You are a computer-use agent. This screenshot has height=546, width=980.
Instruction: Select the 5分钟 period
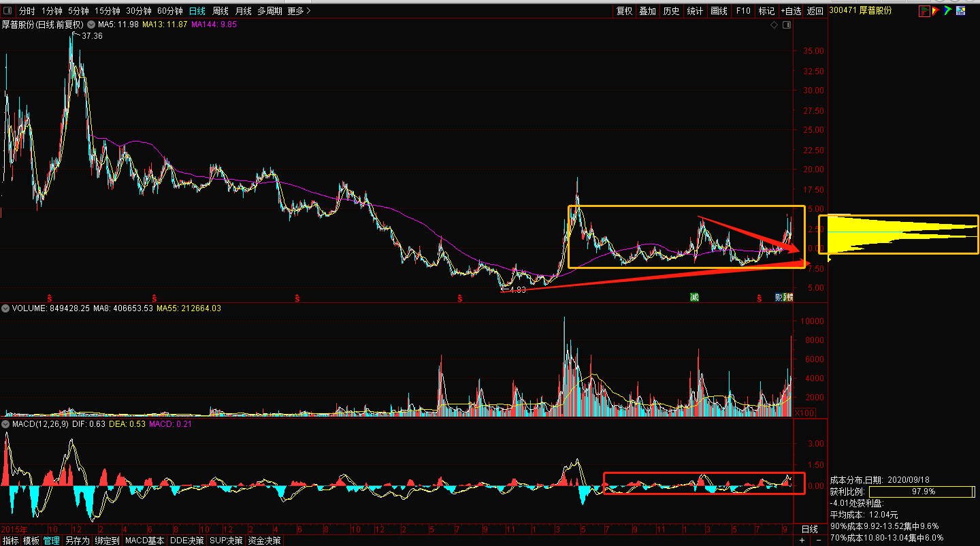(x=78, y=11)
